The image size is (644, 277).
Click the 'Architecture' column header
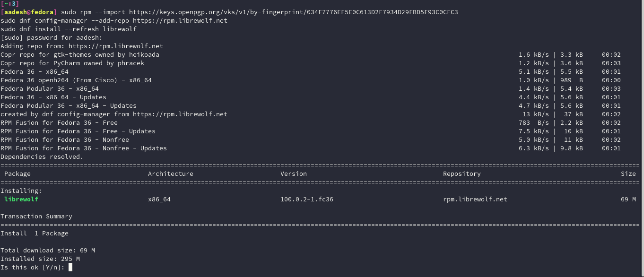[x=171, y=174]
